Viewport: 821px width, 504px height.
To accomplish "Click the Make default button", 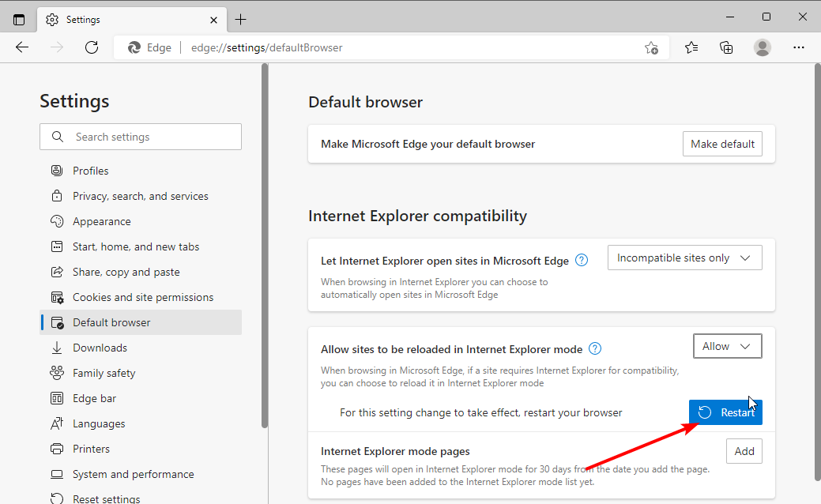I will coord(722,144).
